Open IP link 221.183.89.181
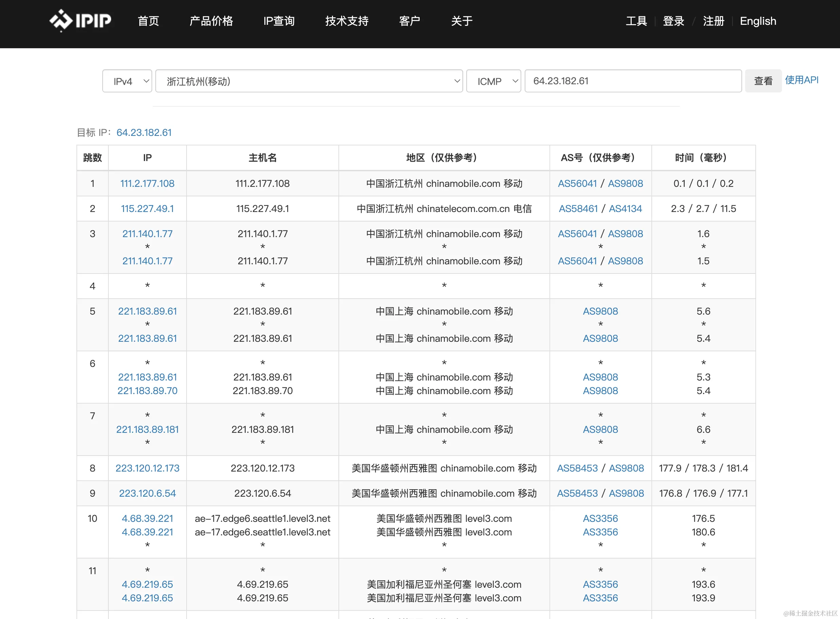This screenshot has width=840, height=619. 147,429
